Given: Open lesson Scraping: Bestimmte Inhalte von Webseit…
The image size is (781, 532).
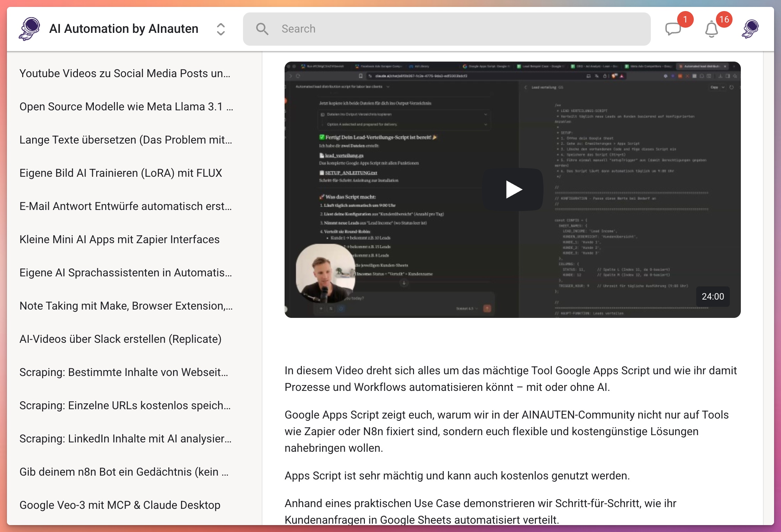Looking at the screenshot, I should coord(124,372).
